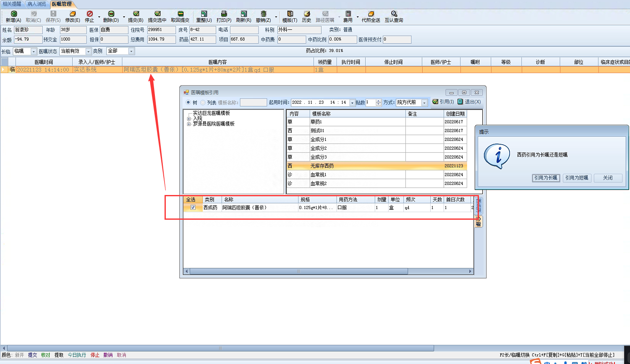Expand the 罗源县医院医嘱模板 tree node
This screenshot has width=630, height=364.
coord(189,124)
